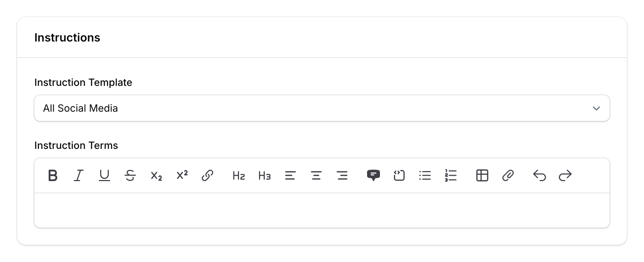This screenshot has width=644, height=262.
Task: Insert a blockquote comment
Action: click(x=374, y=175)
